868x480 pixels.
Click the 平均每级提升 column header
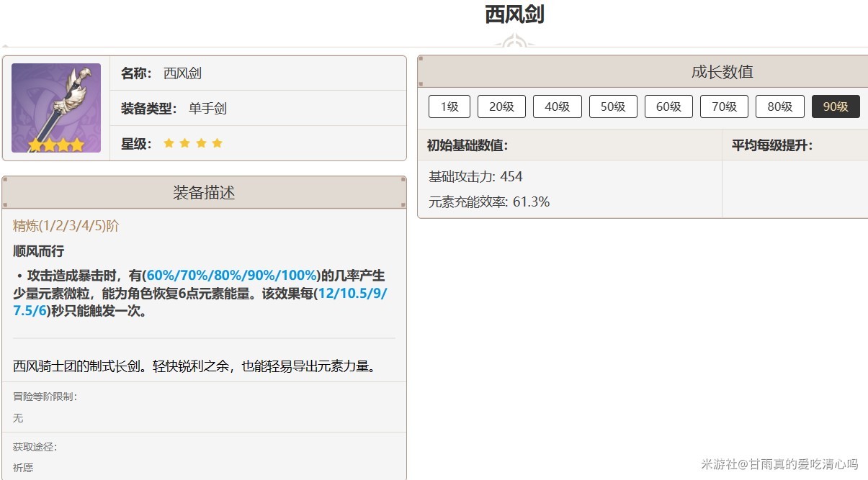pos(772,145)
